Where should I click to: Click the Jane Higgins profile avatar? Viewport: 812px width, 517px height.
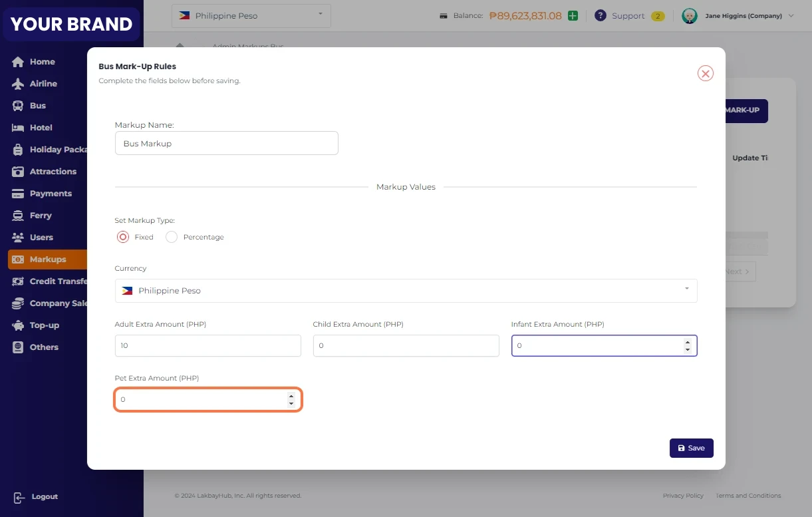pyautogui.click(x=689, y=16)
